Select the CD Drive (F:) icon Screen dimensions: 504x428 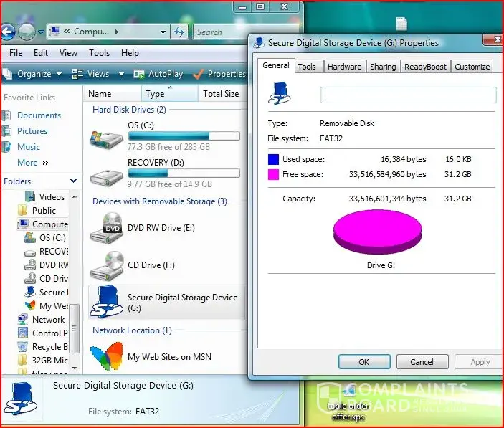(105, 266)
